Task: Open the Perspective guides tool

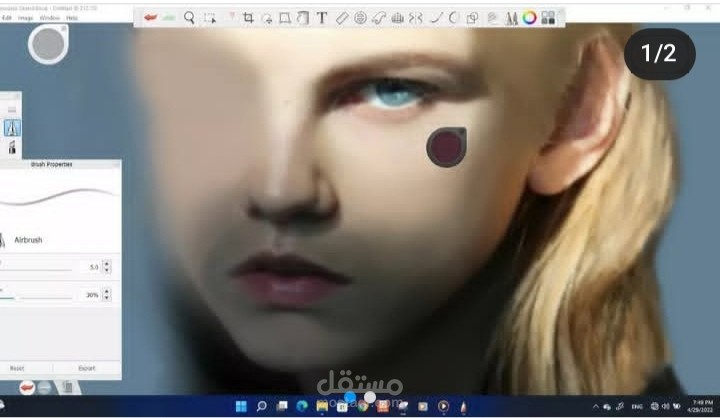Action: pyautogui.click(x=398, y=18)
